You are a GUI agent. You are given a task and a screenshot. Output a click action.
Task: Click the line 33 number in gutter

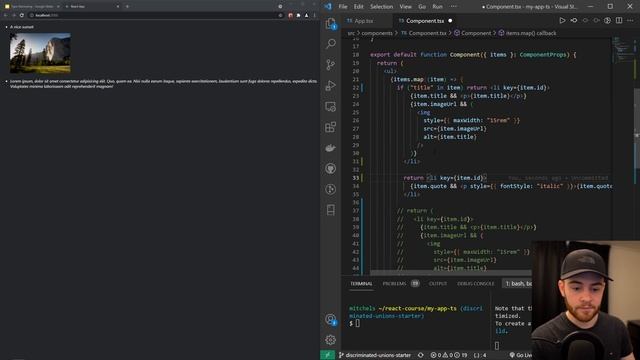click(356, 178)
